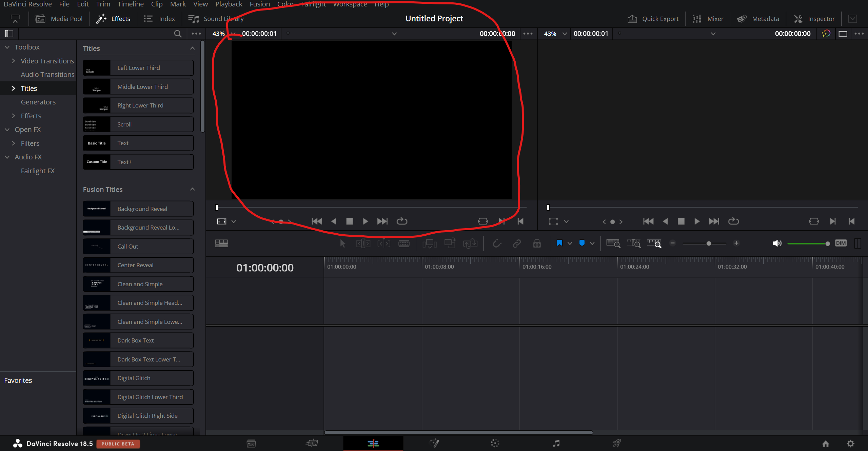Show the audio Mixer

point(708,19)
